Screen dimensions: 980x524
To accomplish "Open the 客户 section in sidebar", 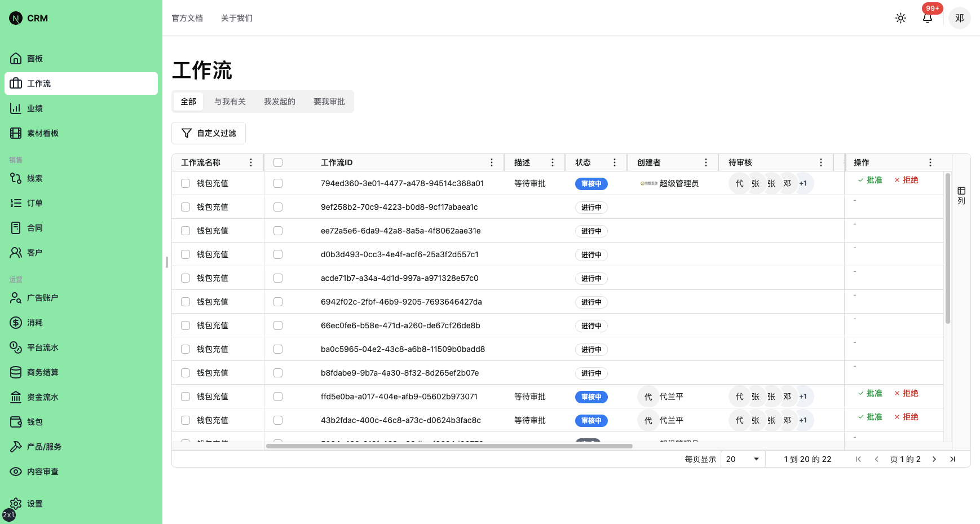I will click(34, 252).
